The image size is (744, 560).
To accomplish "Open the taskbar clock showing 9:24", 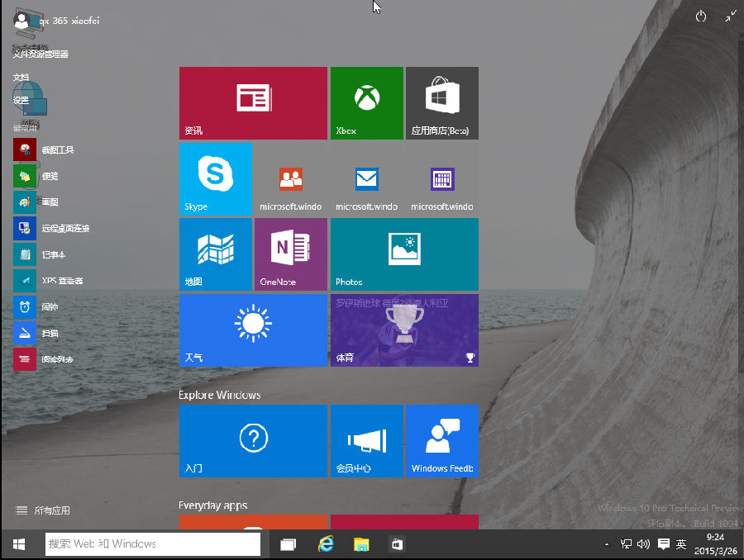I will coord(716,543).
